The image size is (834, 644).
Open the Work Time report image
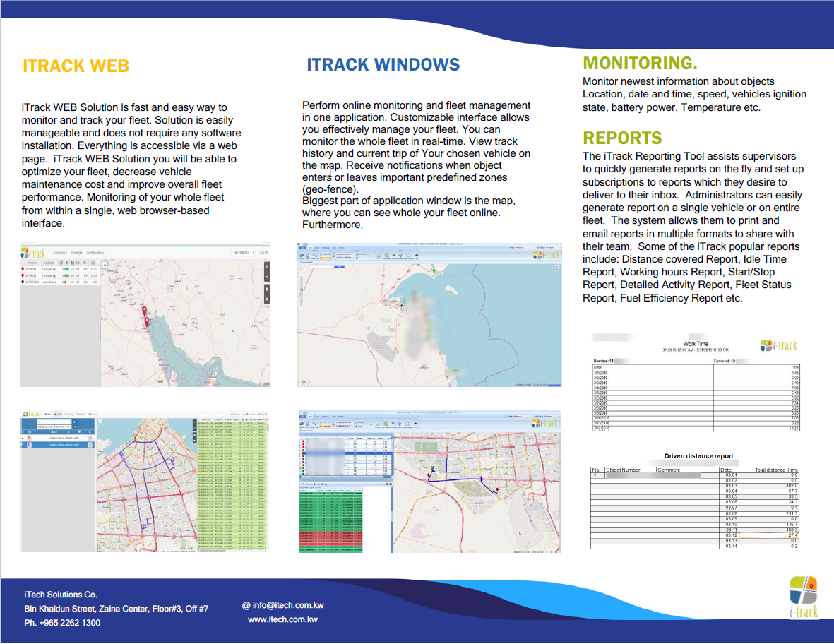pyautogui.click(x=696, y=382)
